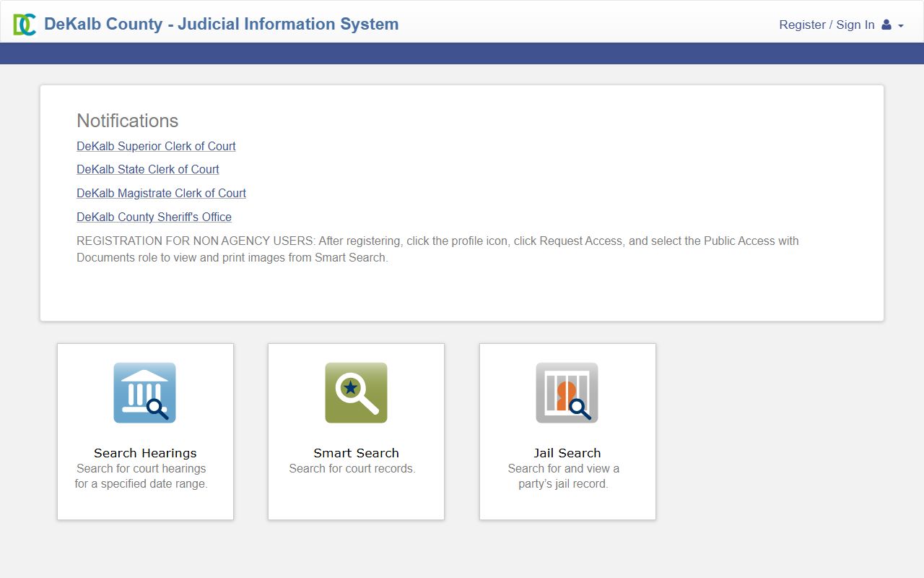
Task: Open the Jail Search bars icon
Action: (x=567, y=392)
